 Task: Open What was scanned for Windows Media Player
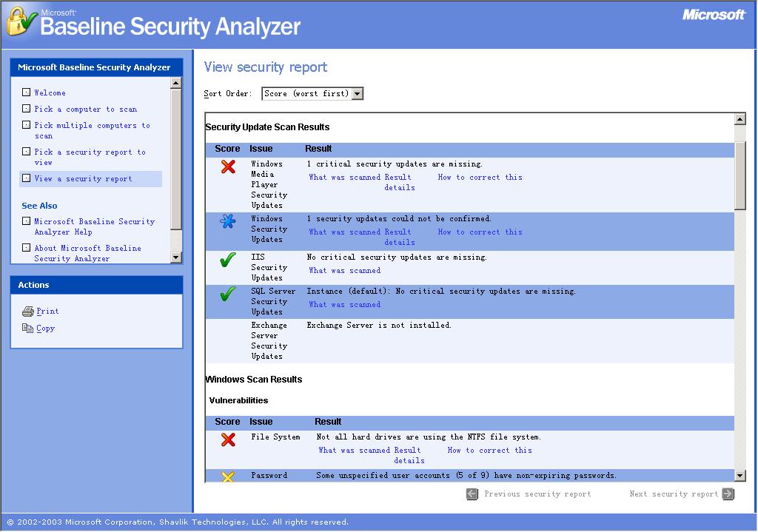click(345, 178)
